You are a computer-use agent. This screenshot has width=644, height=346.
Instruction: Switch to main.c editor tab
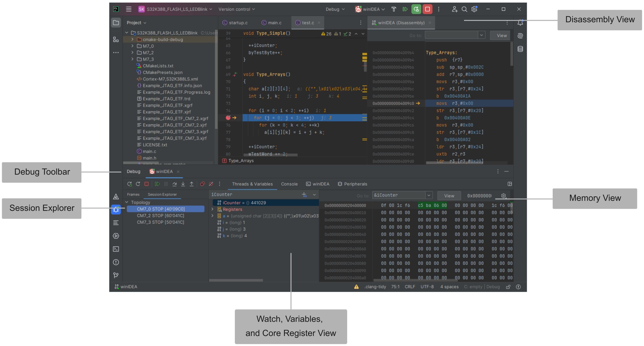click(x=272, y=23)
